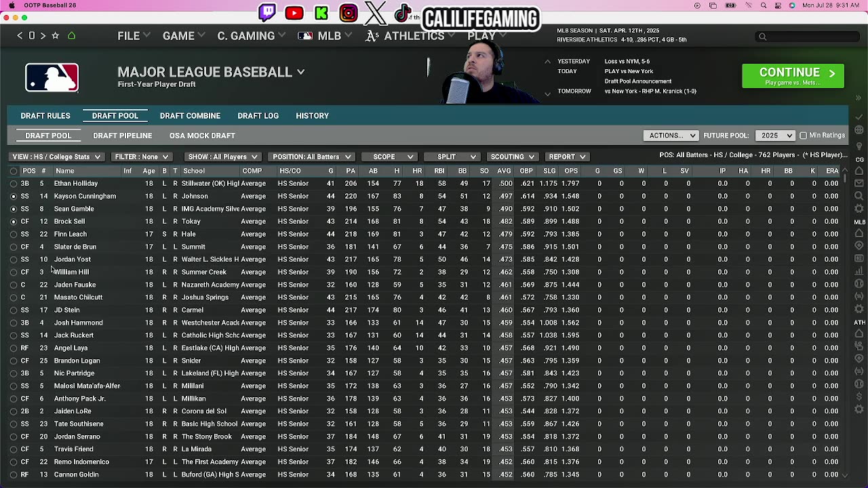The height and width of the screenshot is (488, 868).
Task: Go forward with the right arrow navigation icon
Action: point(43,35)
